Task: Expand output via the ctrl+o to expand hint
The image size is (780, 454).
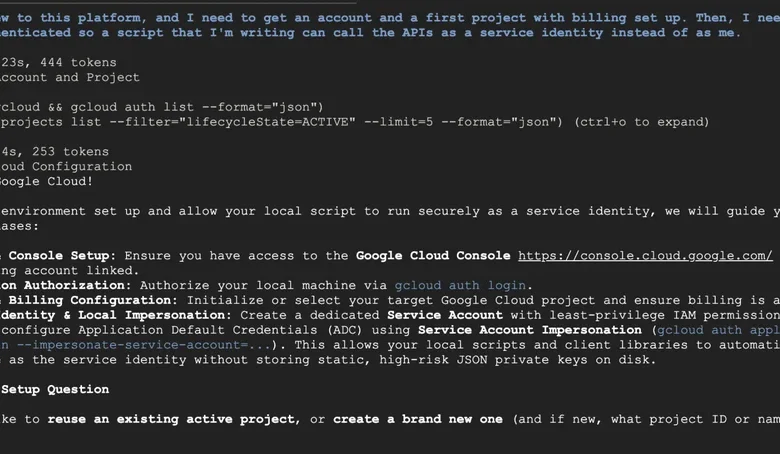Action: point(642,122)
